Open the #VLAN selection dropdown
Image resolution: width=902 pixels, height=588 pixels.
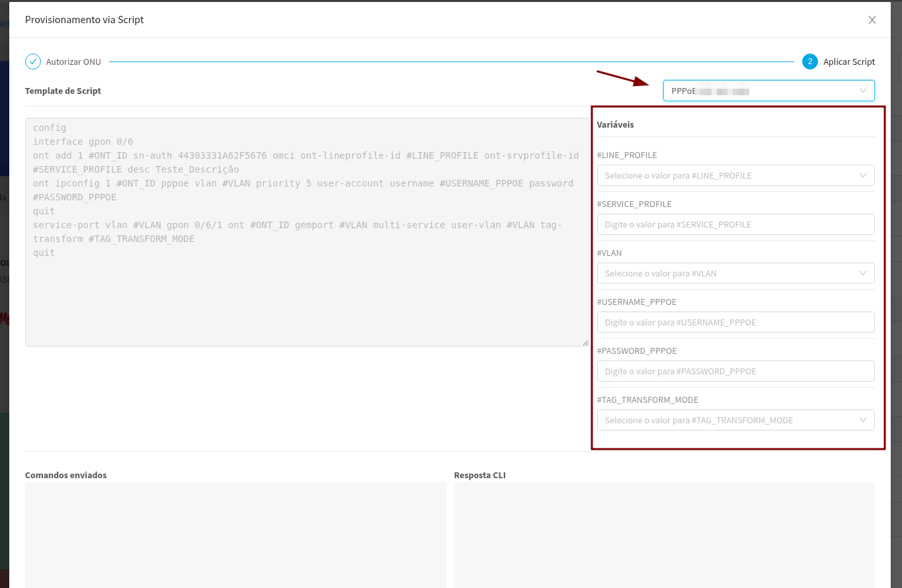tap(727, 273)
